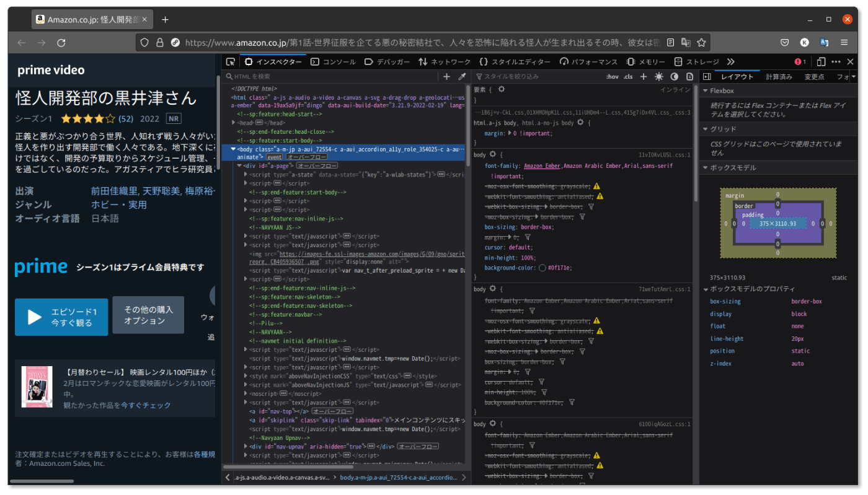Click the translate page icon in address bar

[x=686, y=43]
